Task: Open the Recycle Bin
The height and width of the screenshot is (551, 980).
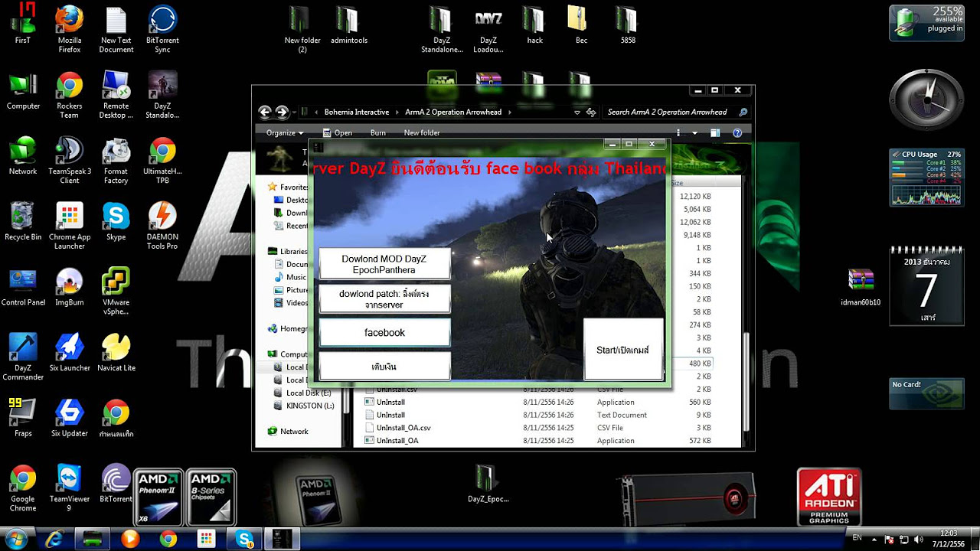Action: [23, 221]
